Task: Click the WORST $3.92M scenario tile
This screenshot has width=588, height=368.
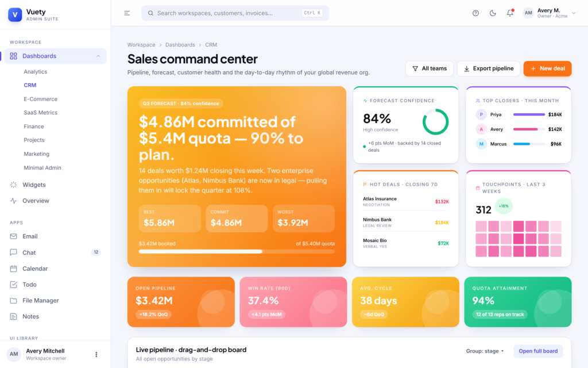Action: pos(304,218)
